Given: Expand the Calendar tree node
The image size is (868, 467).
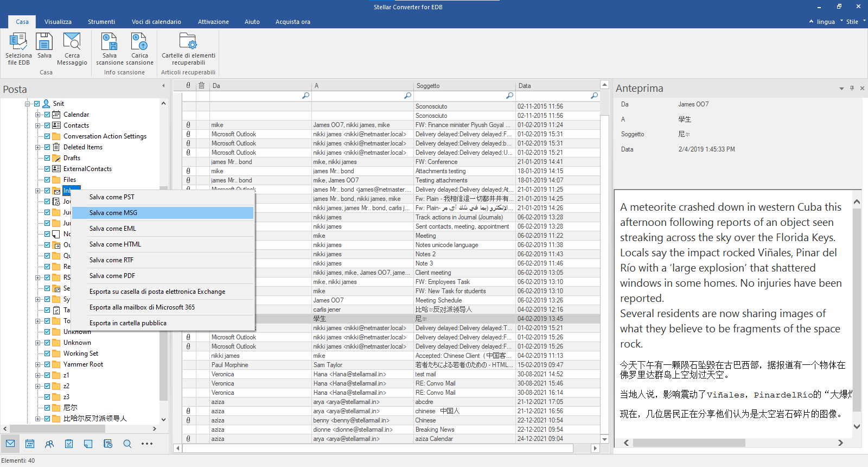Looking at the screenshot, I should point(37,115).
